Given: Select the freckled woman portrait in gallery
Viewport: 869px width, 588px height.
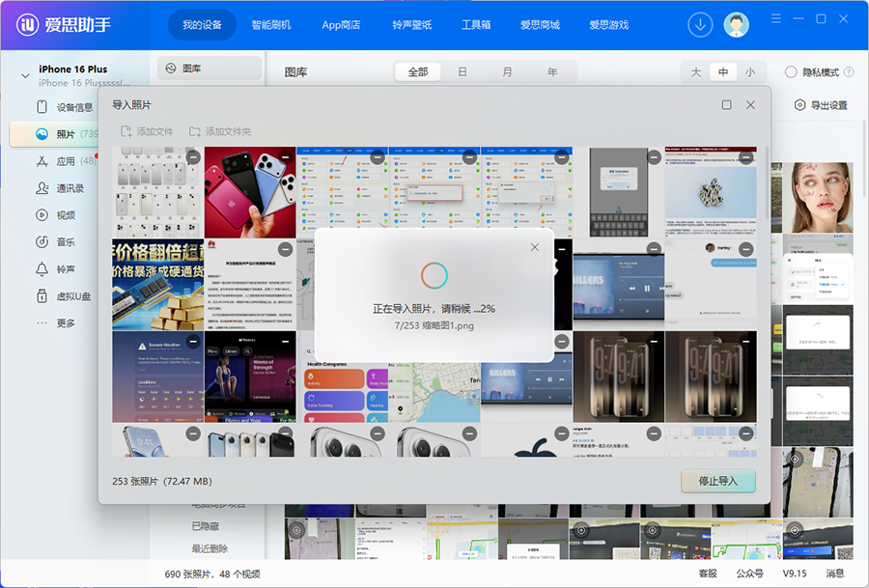Looking at the screenshot, I should coord(818,197).
